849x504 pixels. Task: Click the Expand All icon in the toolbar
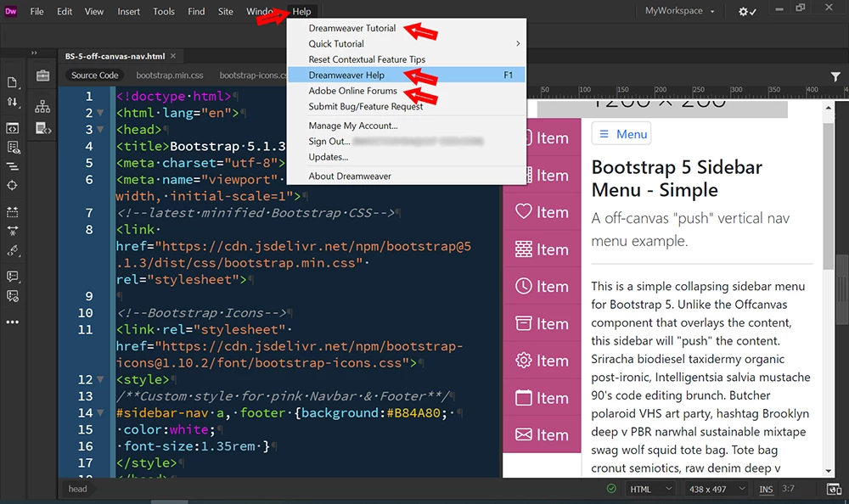tap(12, 231)
